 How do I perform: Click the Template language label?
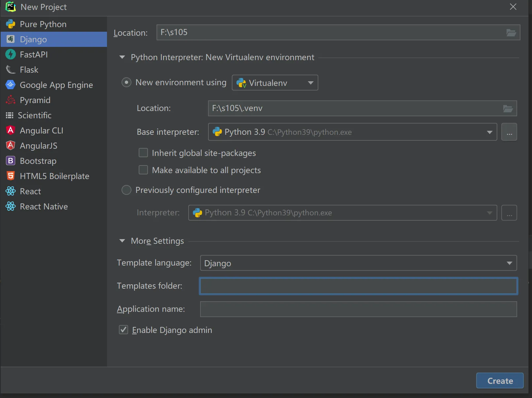[x=154, y=263]
